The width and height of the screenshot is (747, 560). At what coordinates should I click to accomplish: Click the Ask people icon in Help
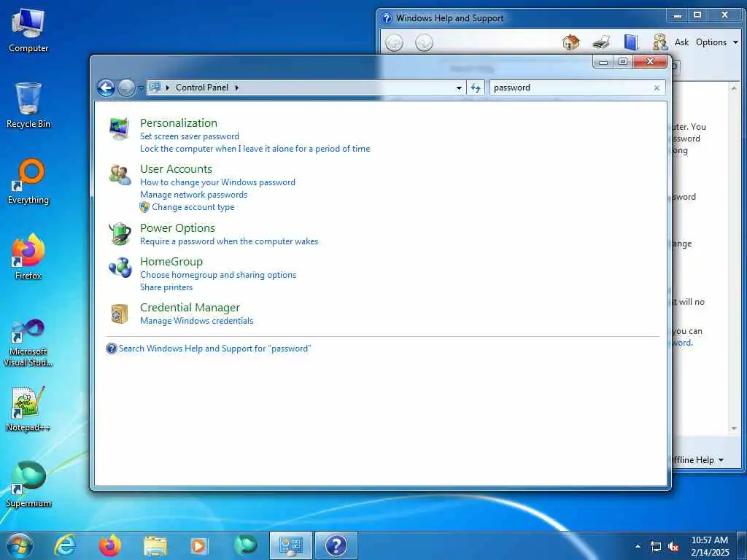point(660,42)
